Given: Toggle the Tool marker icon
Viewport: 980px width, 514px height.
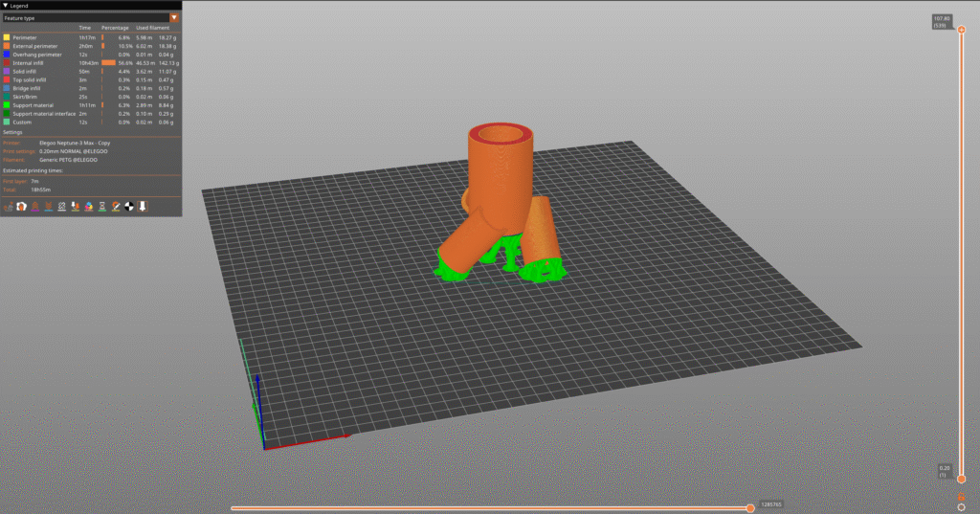Looking at the screenshot, I should point(143,206).
